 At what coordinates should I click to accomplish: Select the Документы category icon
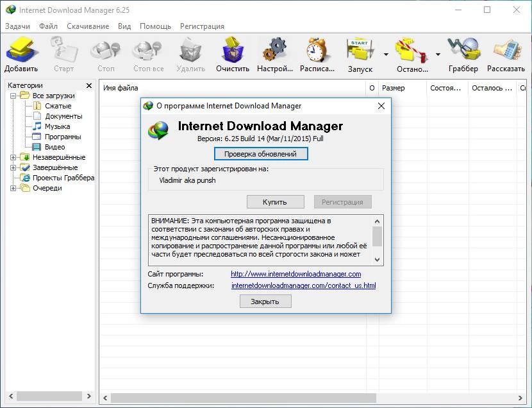pyautogui.click(x=37, y=116)
